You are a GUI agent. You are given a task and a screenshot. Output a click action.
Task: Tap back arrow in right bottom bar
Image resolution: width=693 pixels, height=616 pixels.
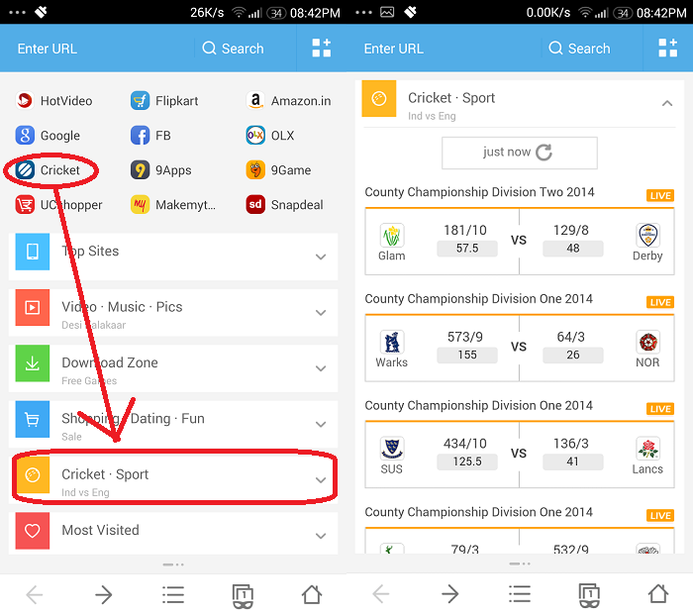[381, 594]
